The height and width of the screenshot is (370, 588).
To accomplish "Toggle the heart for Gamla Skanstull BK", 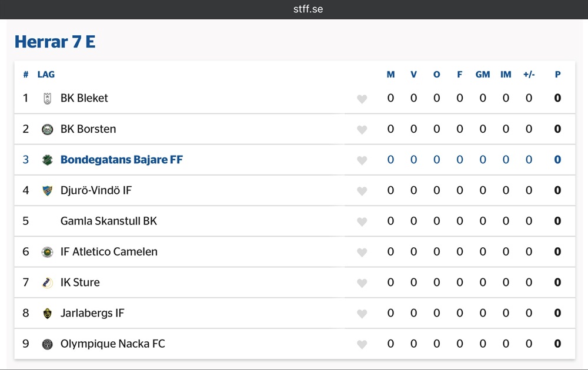I will 362,222.
